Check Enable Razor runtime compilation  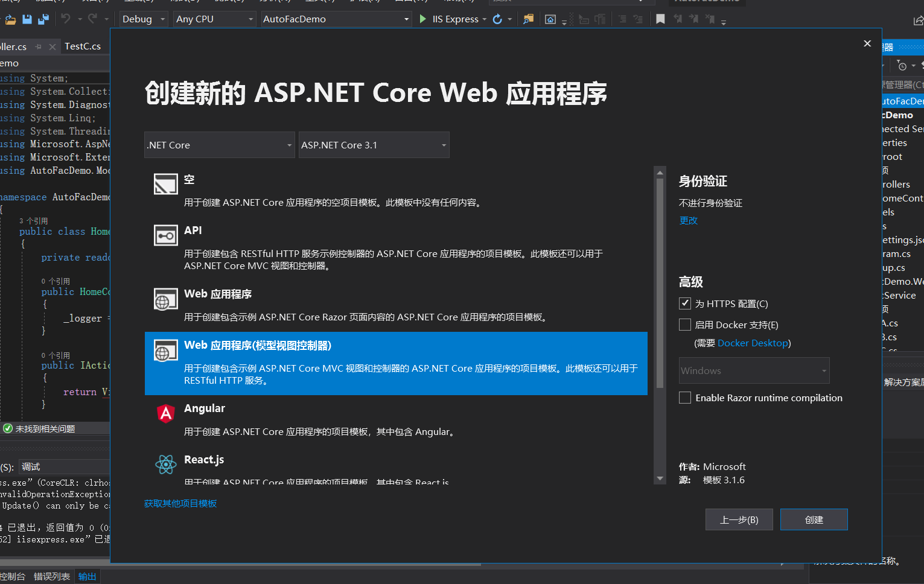[x=685, y=398]
